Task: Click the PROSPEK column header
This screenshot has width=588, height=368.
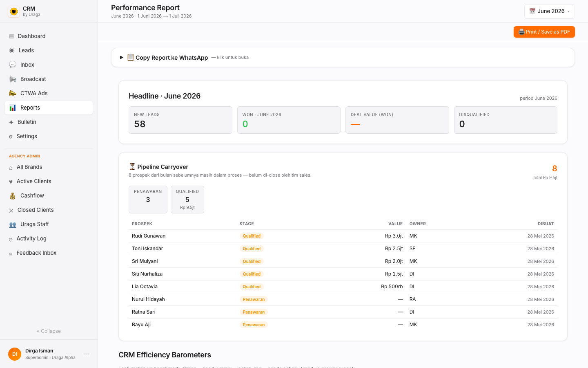Action: 142,224
